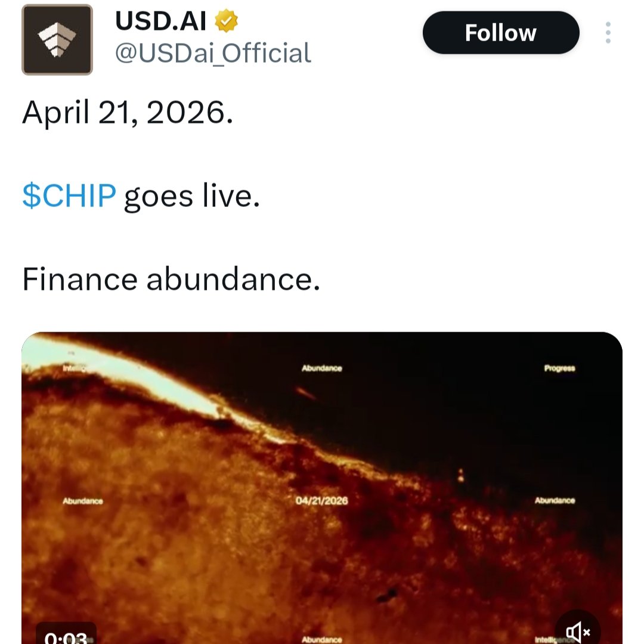Screen dimensions: 644x644
Task: Click the 04/21/2026 date in the video
Action: pos(321,501)
